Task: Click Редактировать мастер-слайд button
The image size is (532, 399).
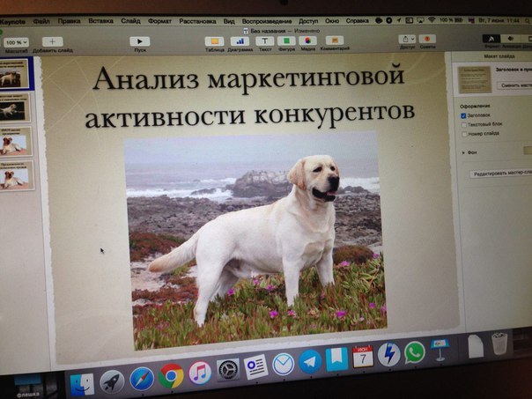Action: tap(500, 174)
